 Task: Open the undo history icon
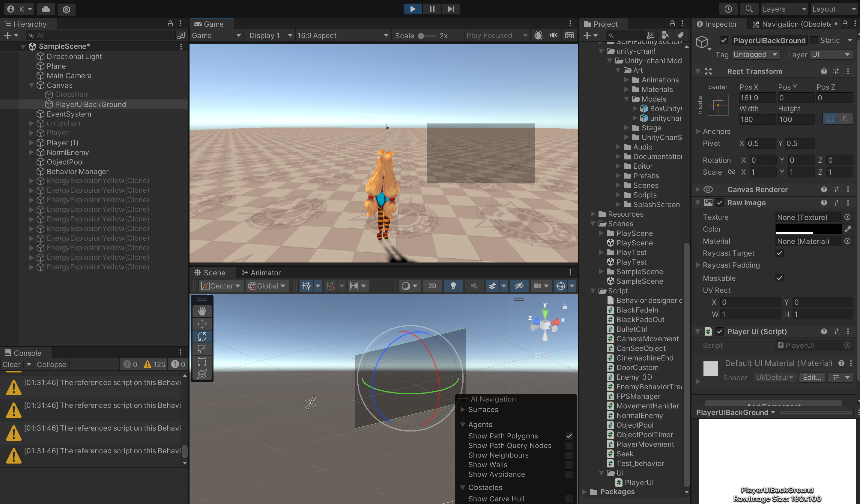[x=728, y=9]
